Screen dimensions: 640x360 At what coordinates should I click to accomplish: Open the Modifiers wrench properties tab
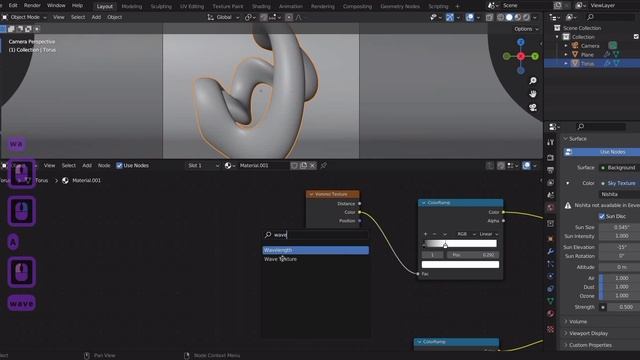coord(550,251)
